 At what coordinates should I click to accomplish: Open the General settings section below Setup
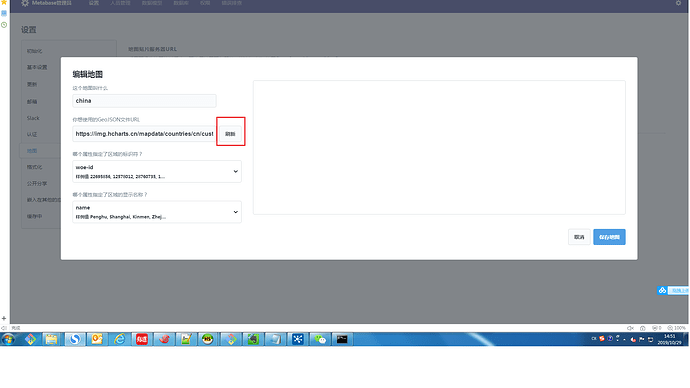click(37, 67)
